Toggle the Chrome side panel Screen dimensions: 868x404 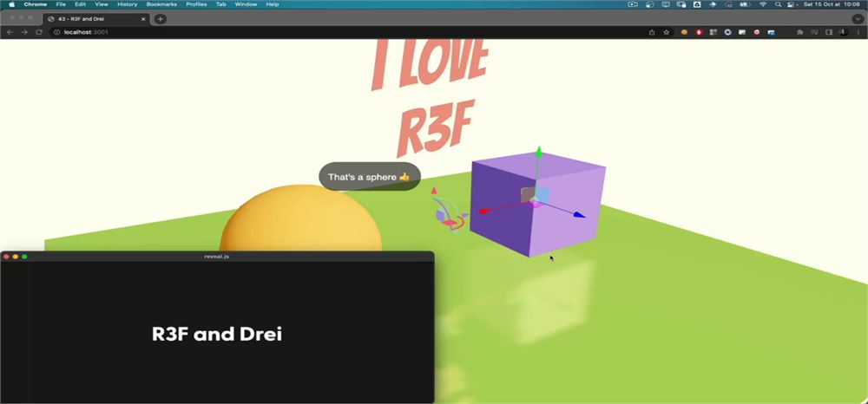(829, 32)
